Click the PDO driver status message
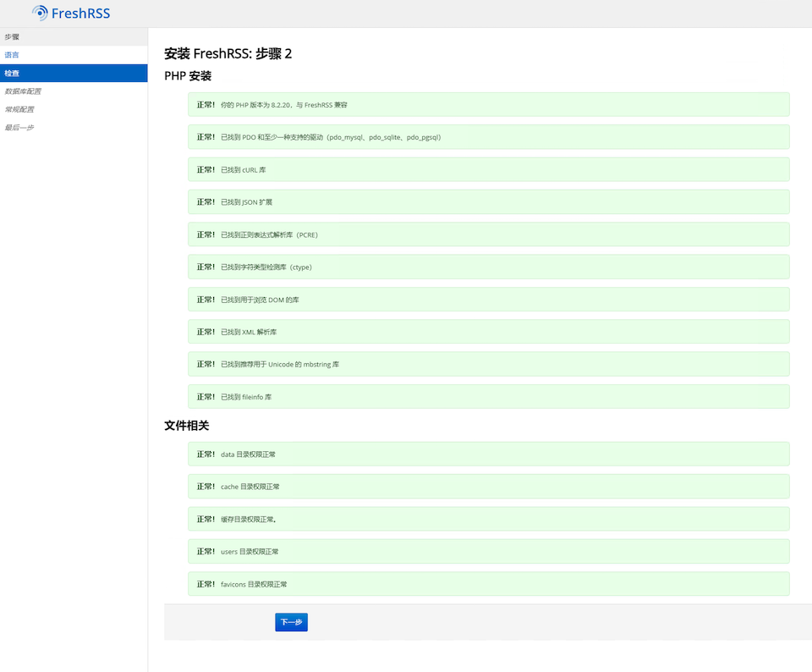This screenshot has height=672, width=812. pos(488,137)
